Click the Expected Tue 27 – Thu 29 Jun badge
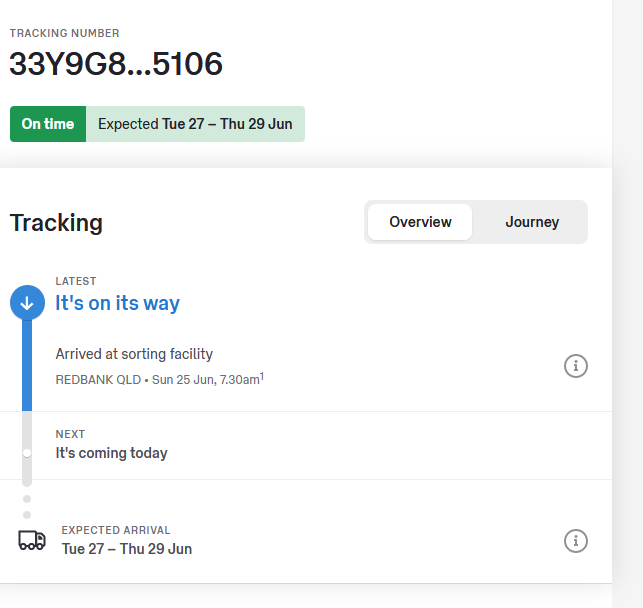The width and height of the screenshot is (643, 608). pyautogui.click(x=195, y=124)
